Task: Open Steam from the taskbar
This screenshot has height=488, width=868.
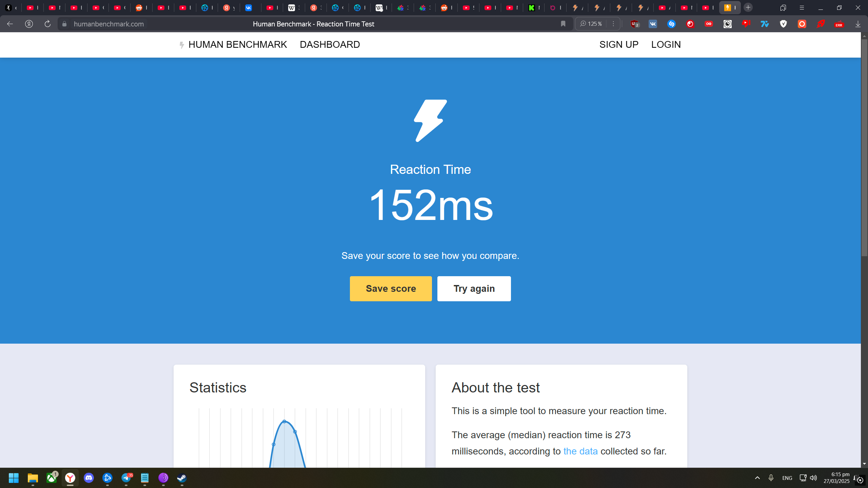Action: coord(182,478)
